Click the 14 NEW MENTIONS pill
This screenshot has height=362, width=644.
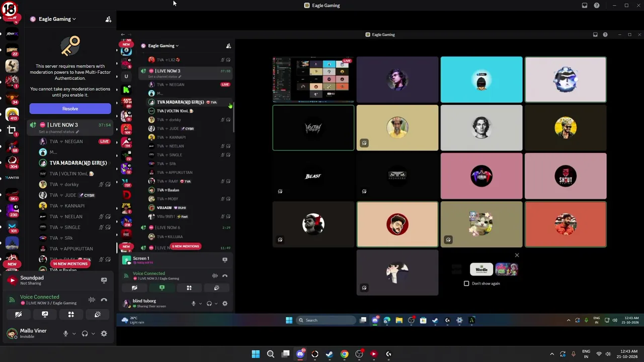[x=70, y=264]
